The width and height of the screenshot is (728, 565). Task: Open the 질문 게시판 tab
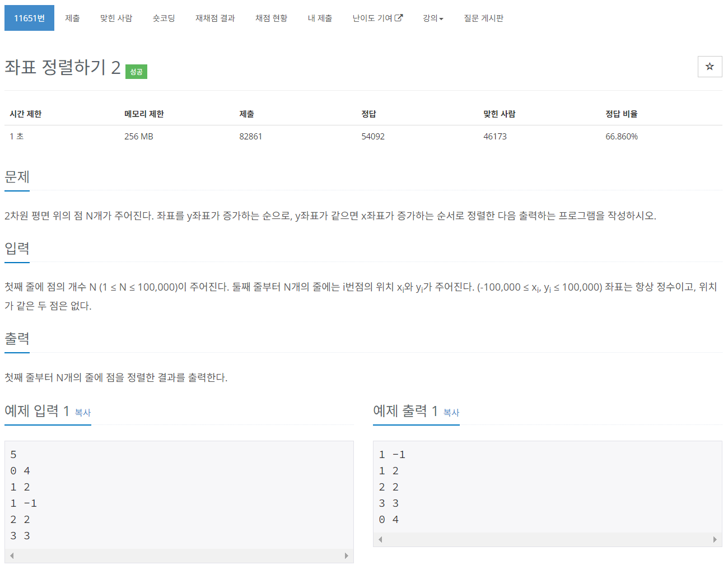click(x=483, y=18)
